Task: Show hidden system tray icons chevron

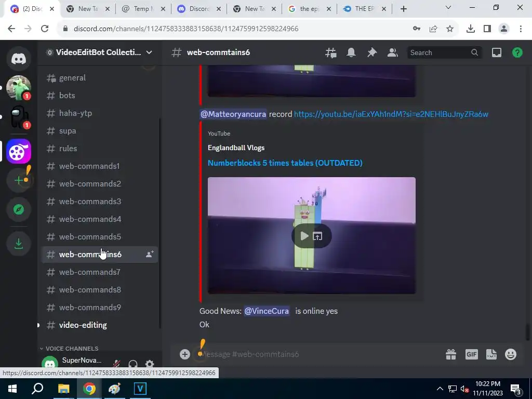Action: [x=440, y=389]
